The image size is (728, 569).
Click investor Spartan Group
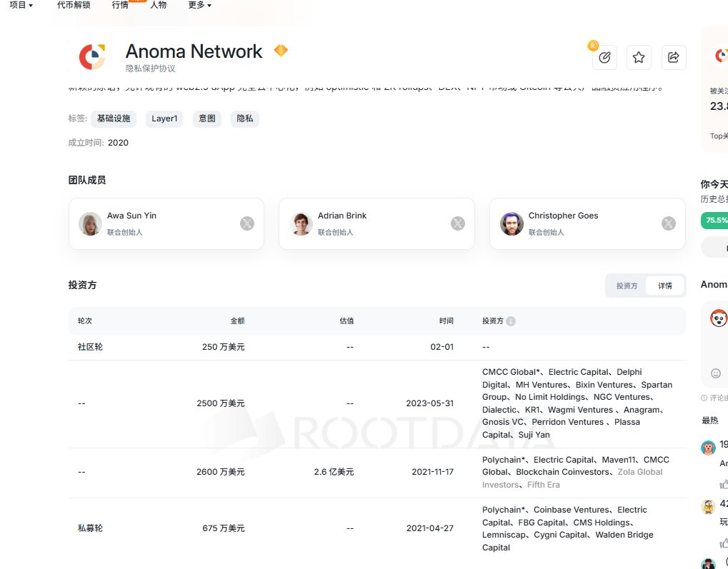click(x=577, y=391)
